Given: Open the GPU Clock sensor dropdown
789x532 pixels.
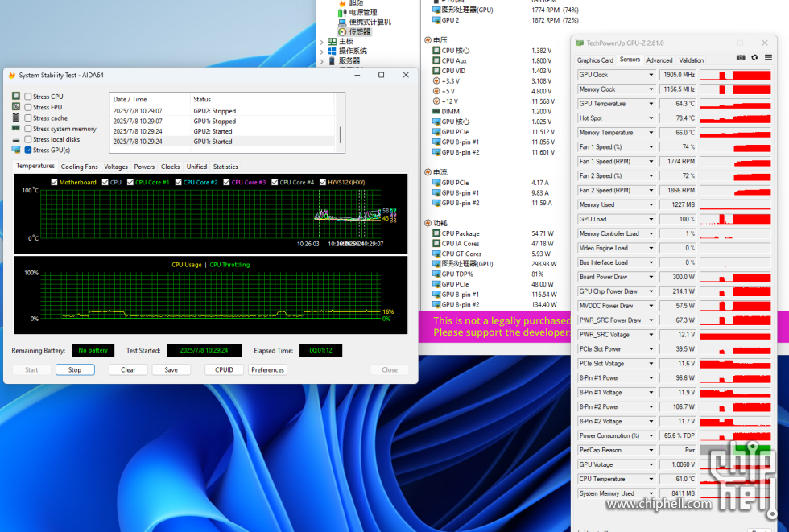Looking at the screenshot, I should tap(651, 75).
